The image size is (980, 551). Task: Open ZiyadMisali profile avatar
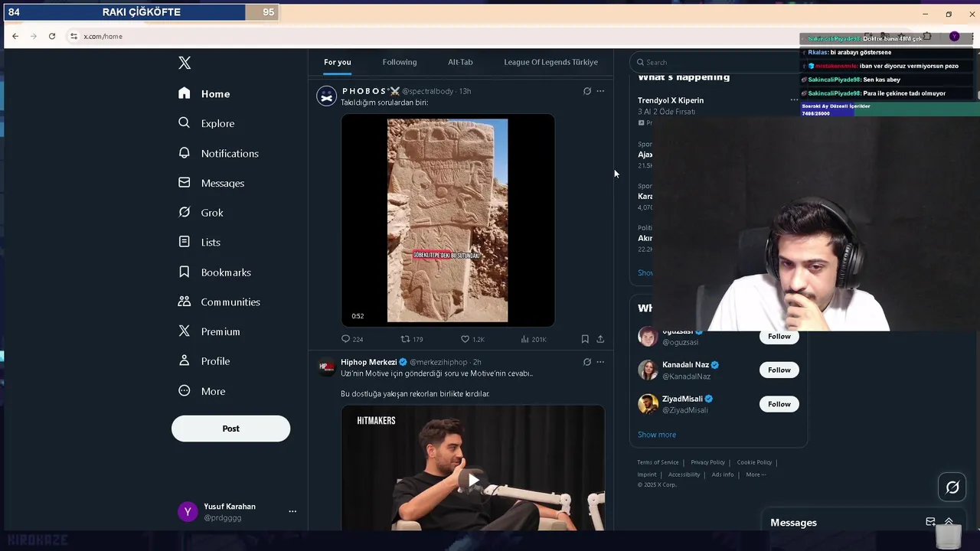(648, 404)
